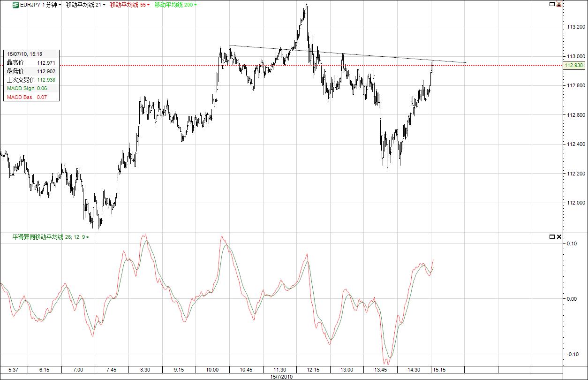The height and width of the screenshot is (380, 588).
Task: Click the 0.00 MACD axis label
Action: [572, 299]
